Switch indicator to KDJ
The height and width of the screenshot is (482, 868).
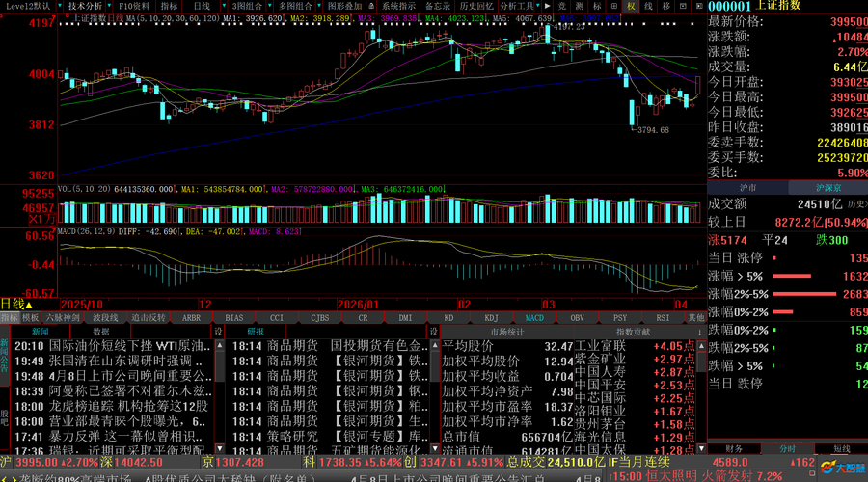pyautogui.click(x=491, y=318)
